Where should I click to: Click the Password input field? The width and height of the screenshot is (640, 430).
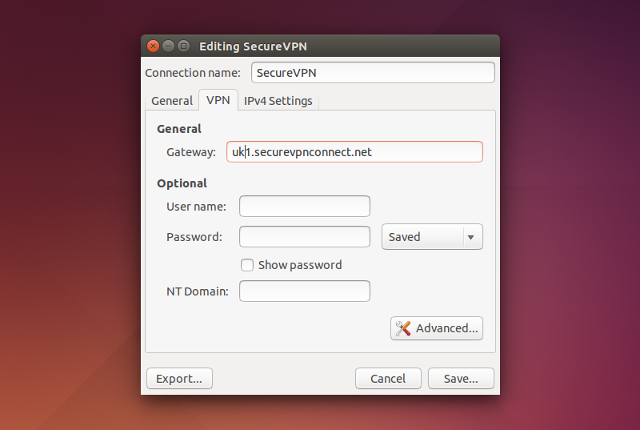304,237
